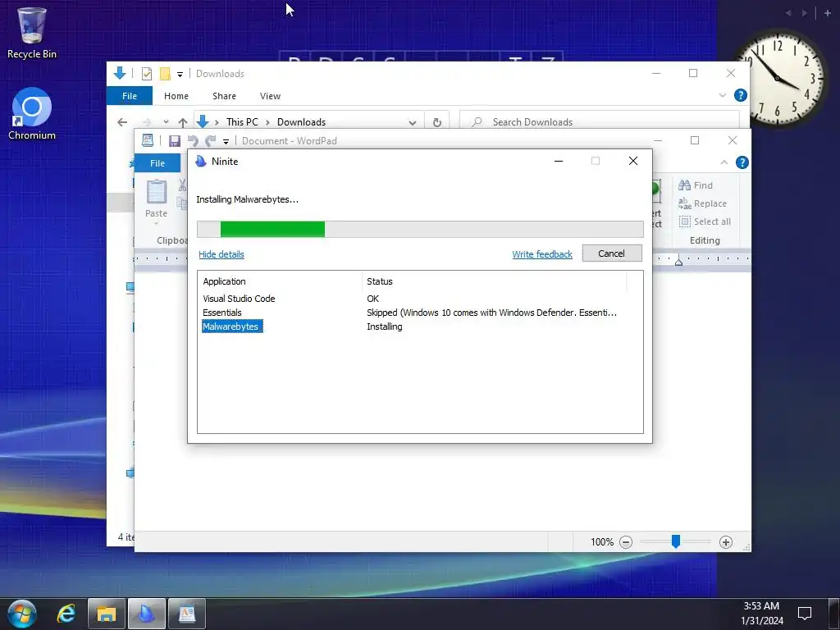This screenshot has height=630, width=840.
Task: Click the Undo icon in WordPad's title bar
Action: click(x=192, y=141)
